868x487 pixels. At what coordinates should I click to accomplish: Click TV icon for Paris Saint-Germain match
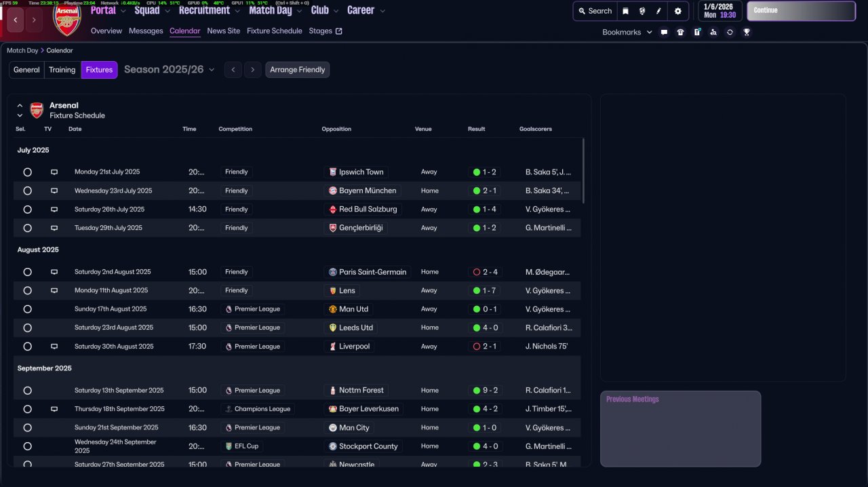pyautogui.click(x=54, y=272)
